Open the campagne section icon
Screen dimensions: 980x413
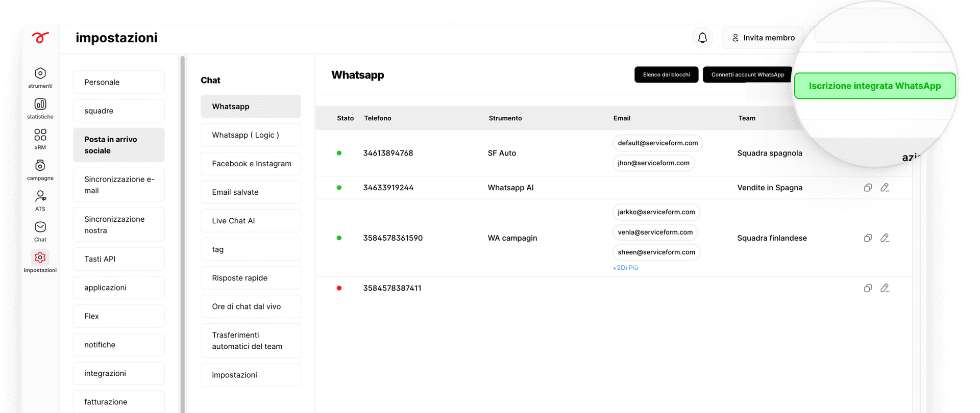click(40, 166)
